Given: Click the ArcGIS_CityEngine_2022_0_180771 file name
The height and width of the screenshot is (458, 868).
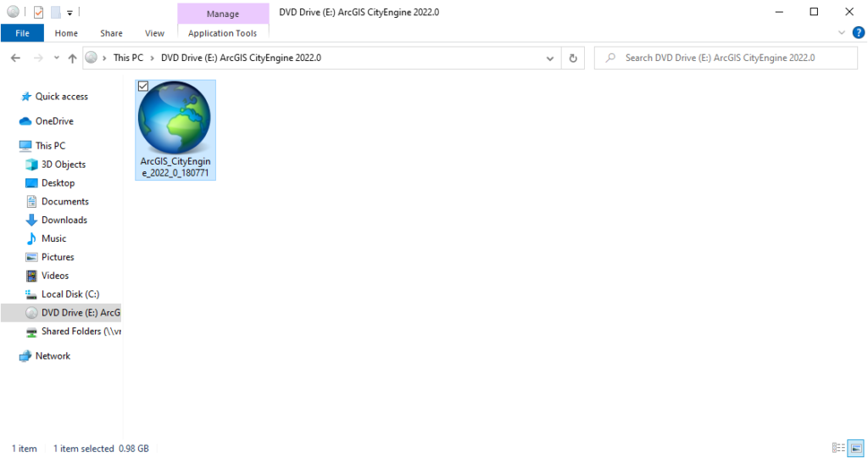Looking at the screenshot, I should (x=175, y=167).
